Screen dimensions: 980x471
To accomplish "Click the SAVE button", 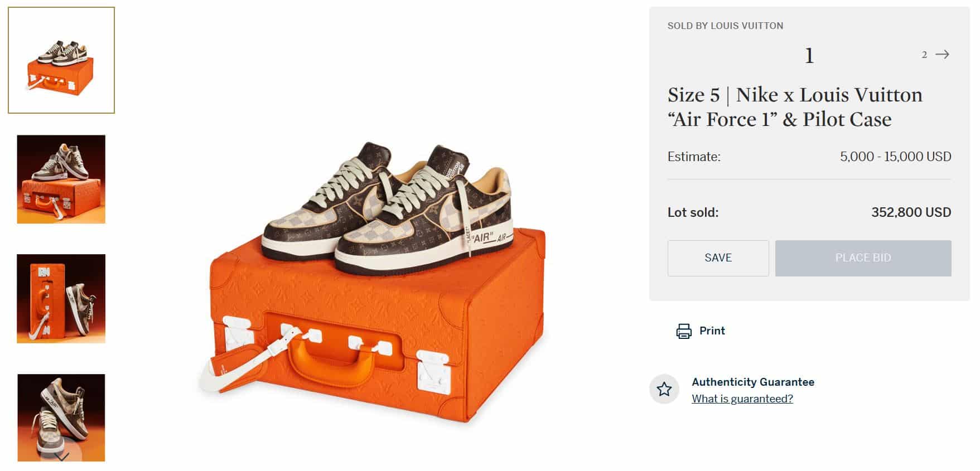I will [718, 258].
